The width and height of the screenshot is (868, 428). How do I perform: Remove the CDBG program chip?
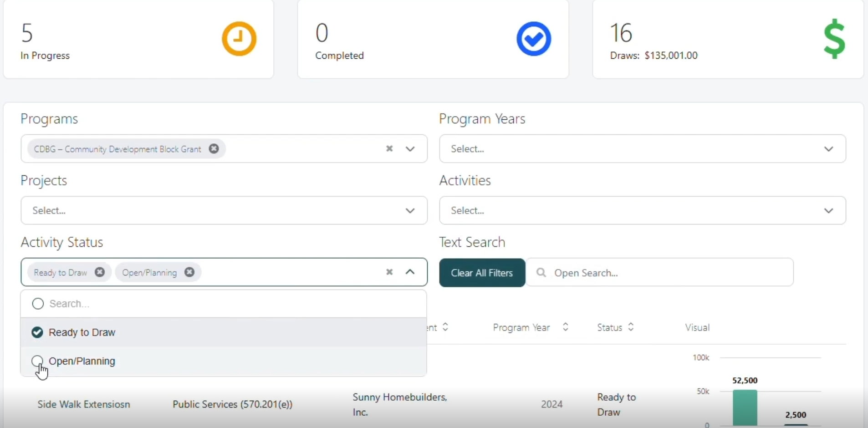[214, 149]
